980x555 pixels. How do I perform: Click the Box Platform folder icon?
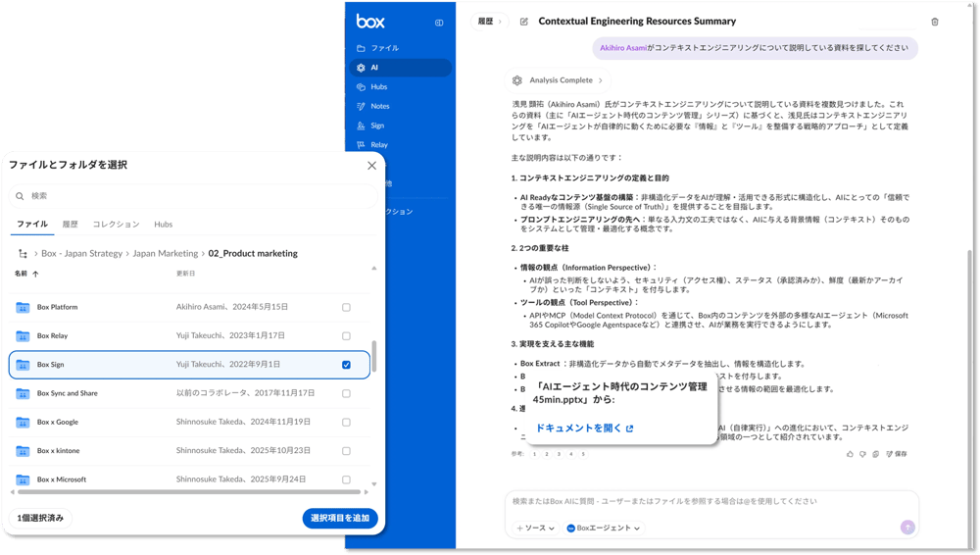coord(24,307)
